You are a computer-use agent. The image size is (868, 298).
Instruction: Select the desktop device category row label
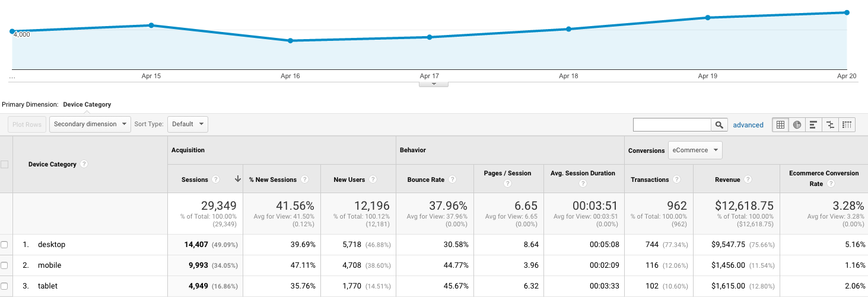(x=52, y=245)
